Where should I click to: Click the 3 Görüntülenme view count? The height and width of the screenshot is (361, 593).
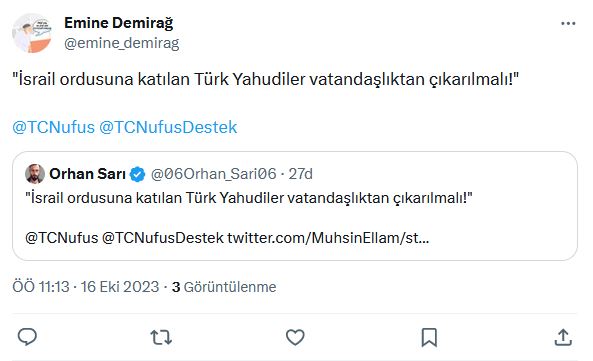click(x=224, y=287)
